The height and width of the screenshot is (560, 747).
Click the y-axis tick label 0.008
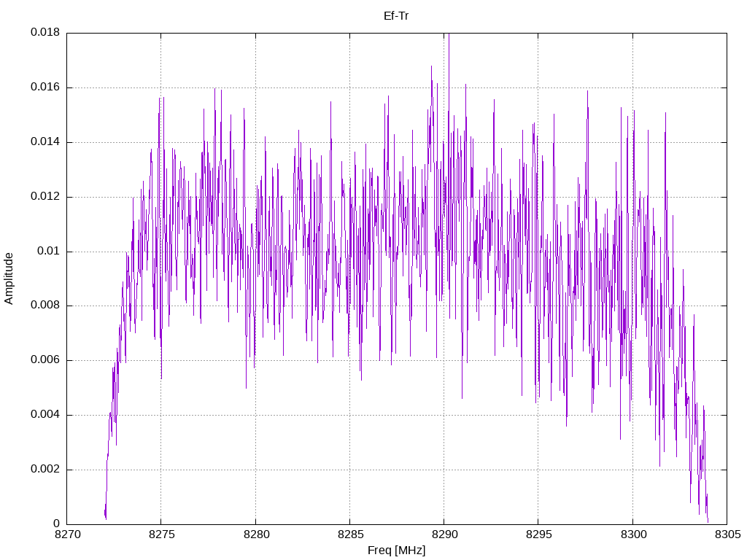[45, 306]
